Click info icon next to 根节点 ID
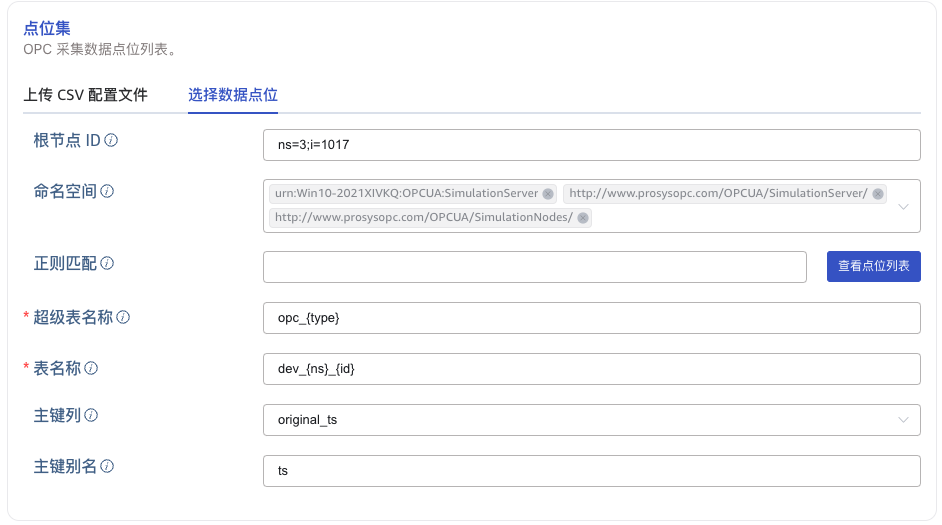The height and width of the screenshot is (525, 942). [x=111, y=141]
